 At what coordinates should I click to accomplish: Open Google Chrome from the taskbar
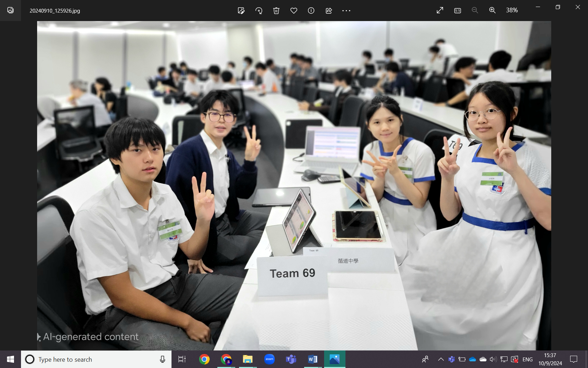pyautogui.click(x=204, y=359)
